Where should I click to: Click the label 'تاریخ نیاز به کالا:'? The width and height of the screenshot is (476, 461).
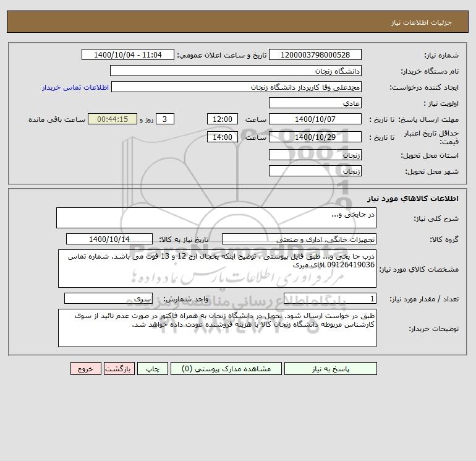pos(184,239)
